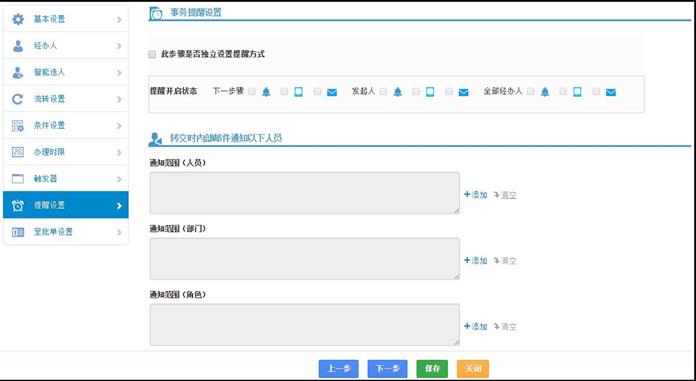The width and height of the screenshot is (696, 381).
Task: Click 添加 for 通知范围（人员）
Action: coord(476,194)
